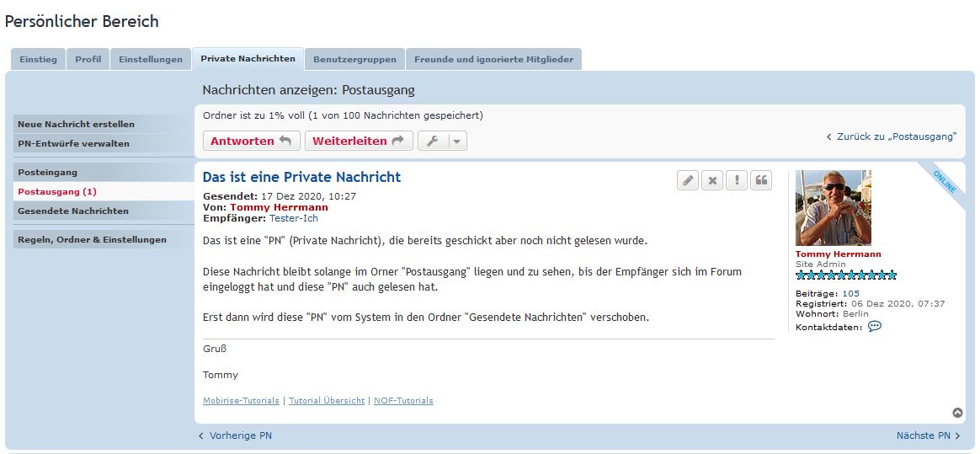Click Tommy Herrmann's avatar photo
This screenshot has height=454, width=980.
834,208
